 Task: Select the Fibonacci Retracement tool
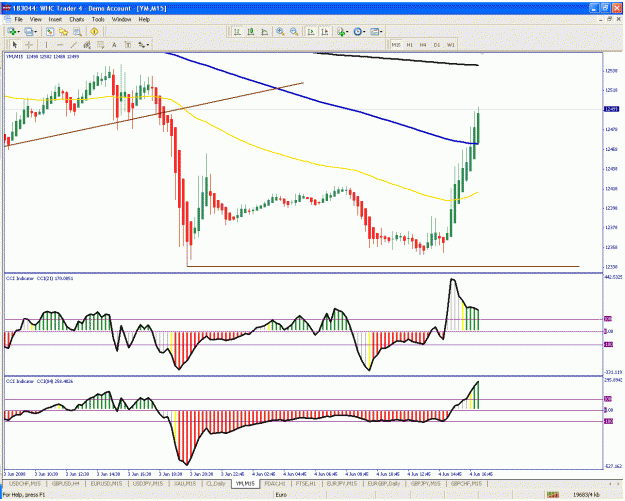[x=100, y=45]
